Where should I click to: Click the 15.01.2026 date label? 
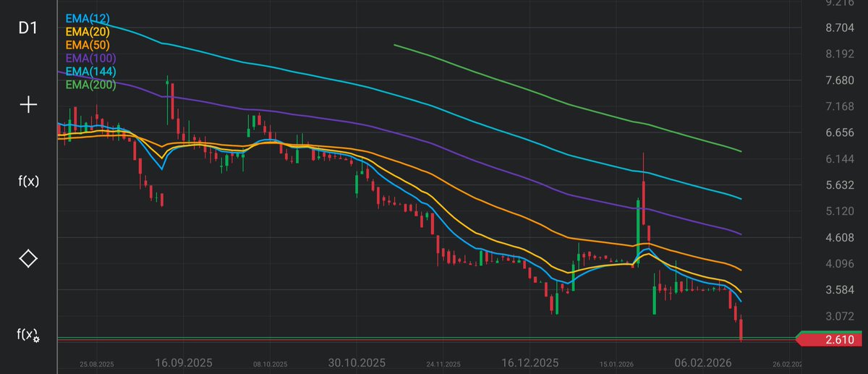617,364
